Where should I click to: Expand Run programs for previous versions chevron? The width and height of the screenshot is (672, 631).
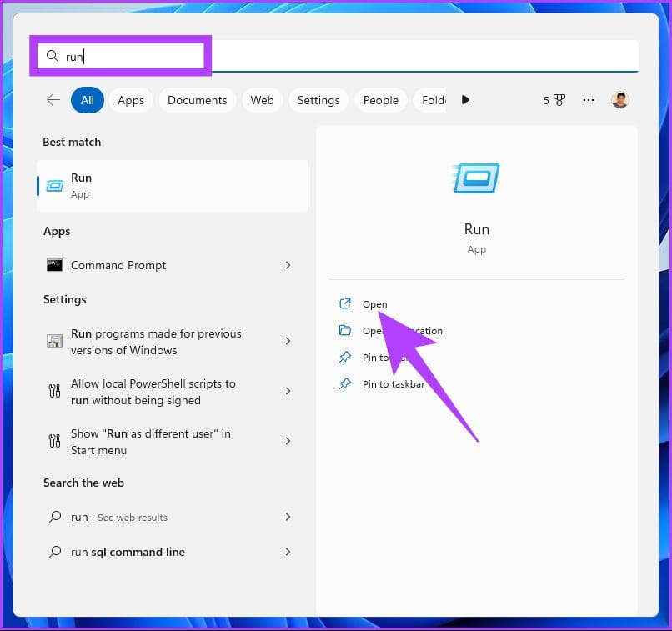(x=288, y=341)
